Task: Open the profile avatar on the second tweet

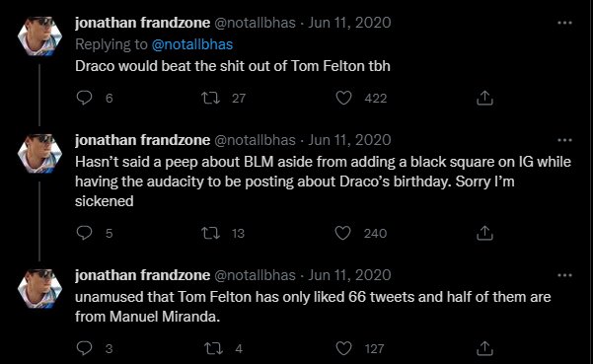Action: click(39, 154)
